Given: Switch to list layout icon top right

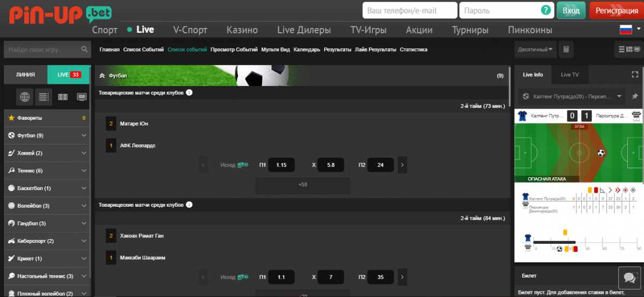Looking at the screenshot, I should pyautogui.click(x=621, y=49).
